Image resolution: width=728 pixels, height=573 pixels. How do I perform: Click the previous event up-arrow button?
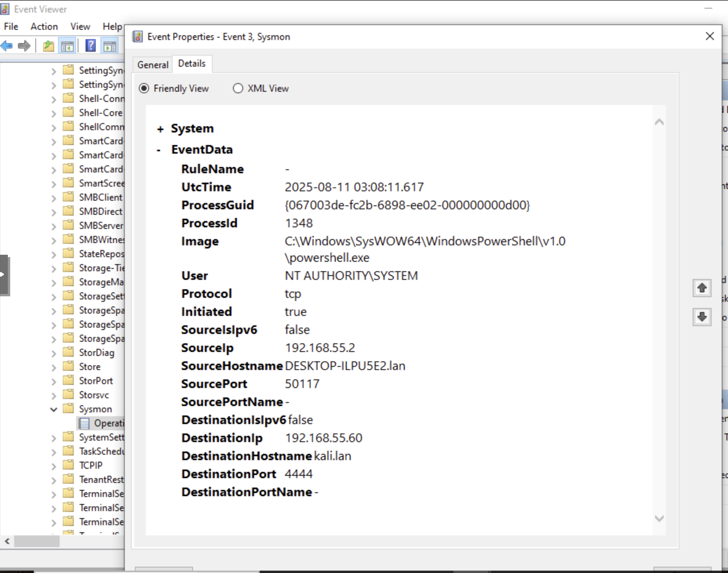click(x=702, y=288)
